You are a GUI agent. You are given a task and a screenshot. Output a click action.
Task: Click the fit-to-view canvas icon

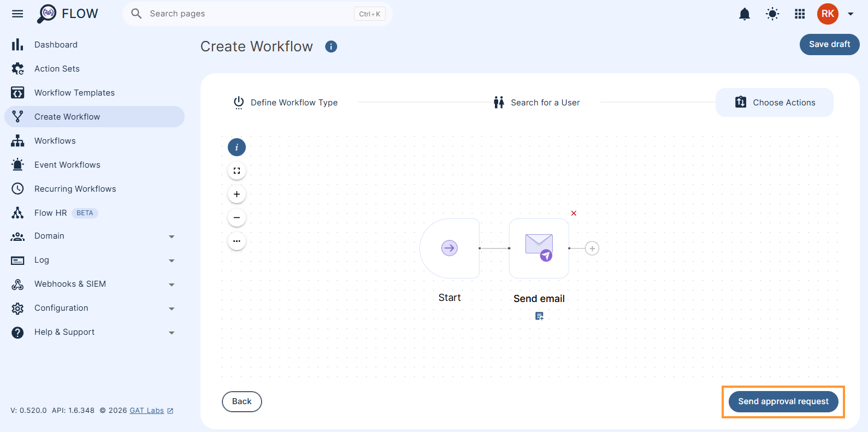pos(237,170)
